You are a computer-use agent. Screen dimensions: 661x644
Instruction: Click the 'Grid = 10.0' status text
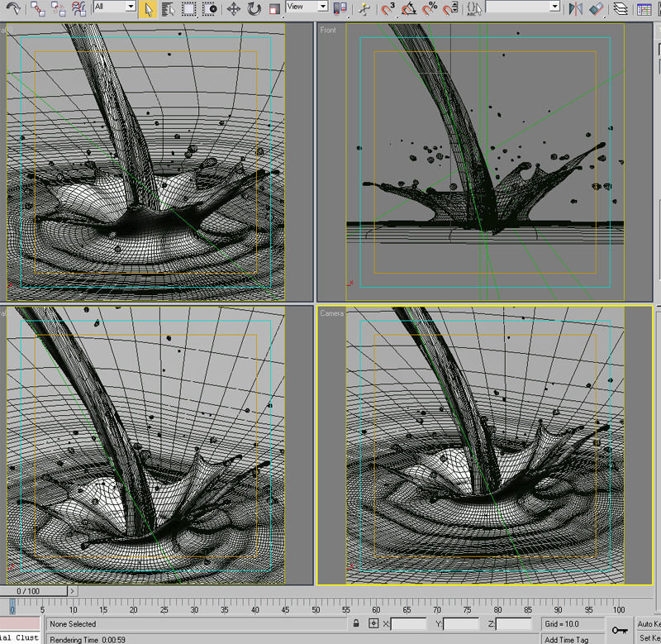tap(562, 624)
